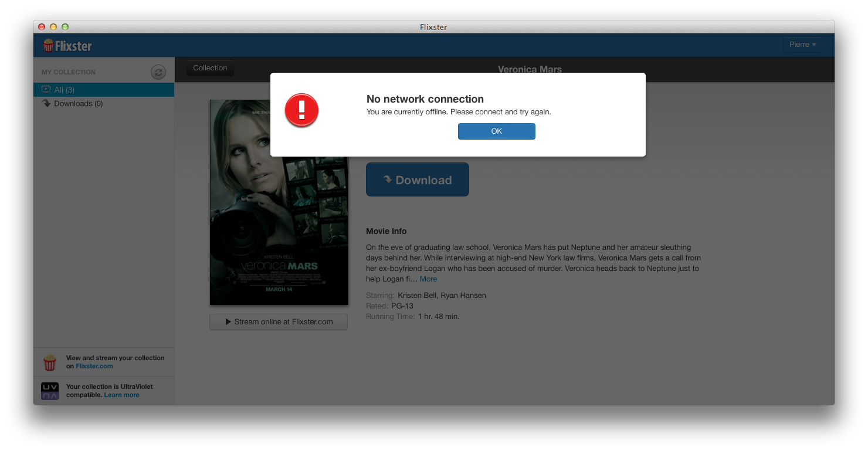The height and width of the screenshot is (451, 868).
Task: Click the Veronica Mars title in header
Action: pyautogui.click(x=530, y=69)
